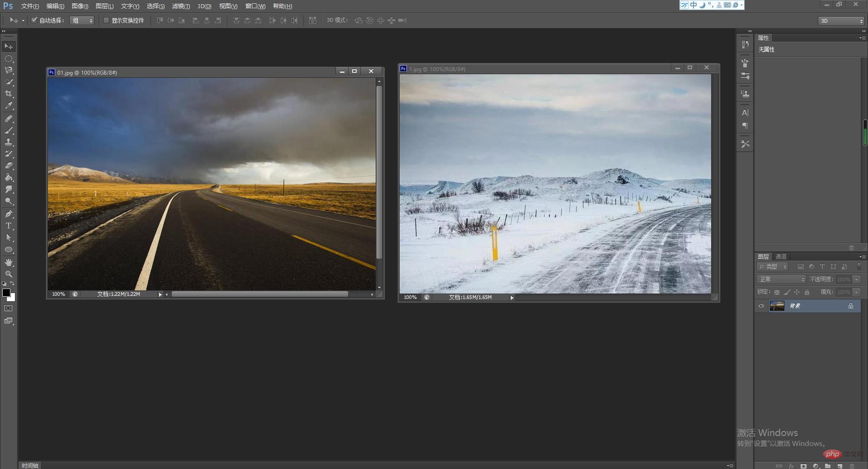Open the 属性 panel flyout menu
868x469 pixels.
(863, 38)
